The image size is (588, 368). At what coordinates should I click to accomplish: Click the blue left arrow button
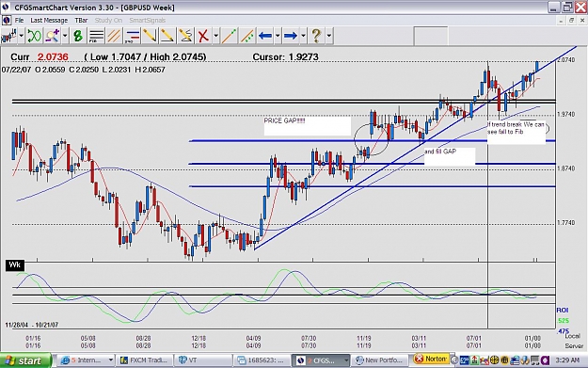265,36
